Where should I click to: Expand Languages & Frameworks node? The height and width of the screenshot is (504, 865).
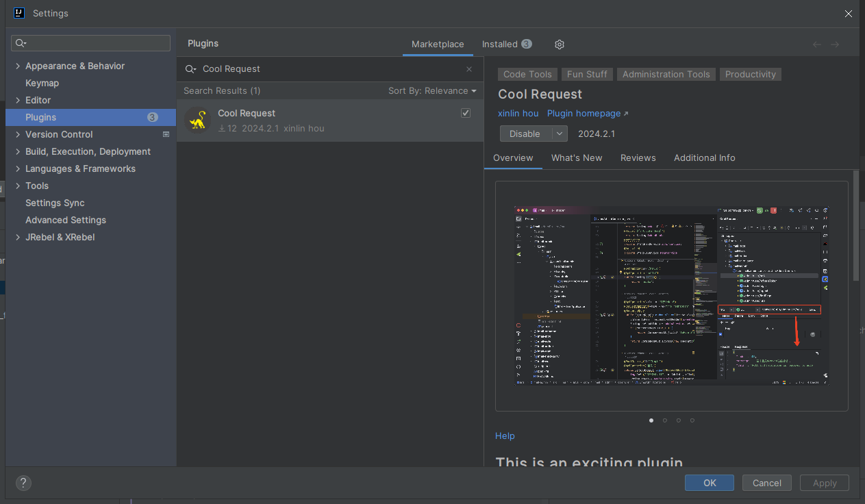[18, 169]
